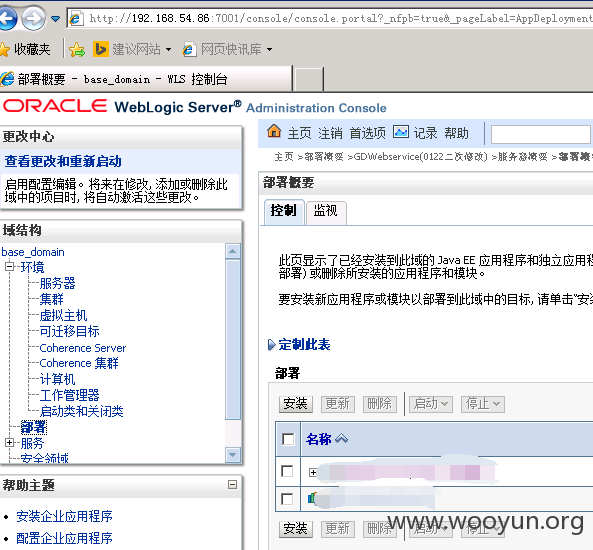Collapse the 环境 tree node
The height and width of the screenshot is (550, 593).
pos(9,266)
